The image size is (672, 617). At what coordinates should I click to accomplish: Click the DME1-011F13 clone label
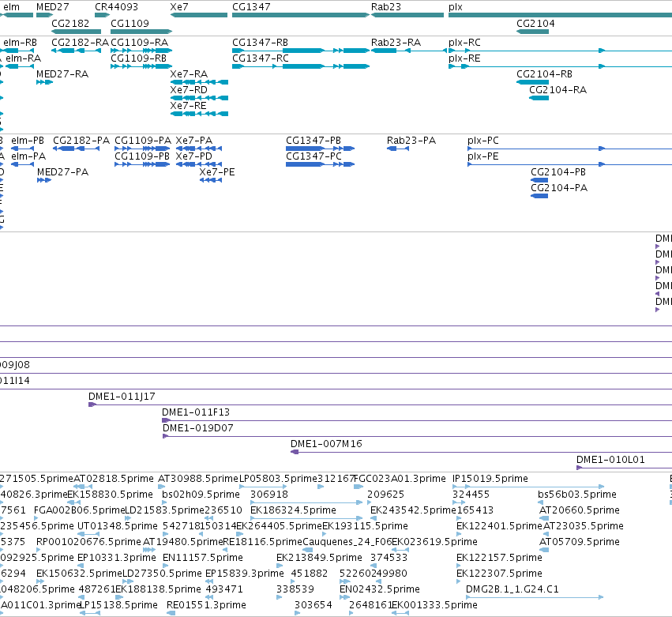[x=195, y=412]
